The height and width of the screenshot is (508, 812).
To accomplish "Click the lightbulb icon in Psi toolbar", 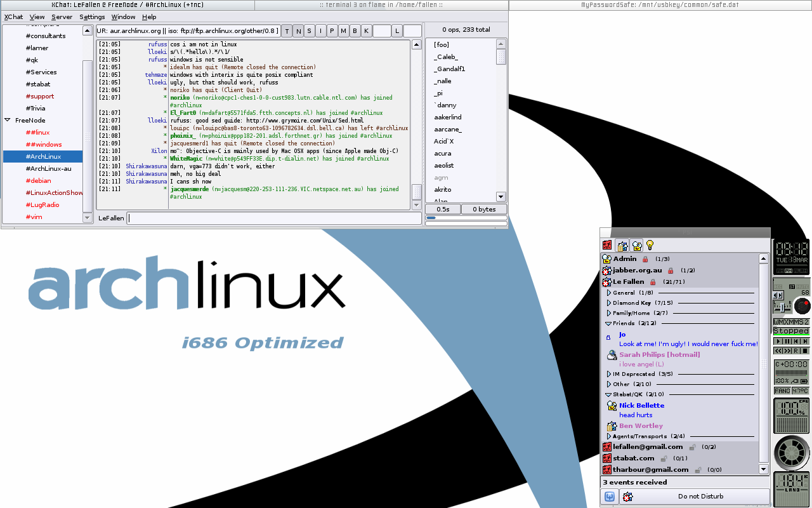I will (650, 245).
